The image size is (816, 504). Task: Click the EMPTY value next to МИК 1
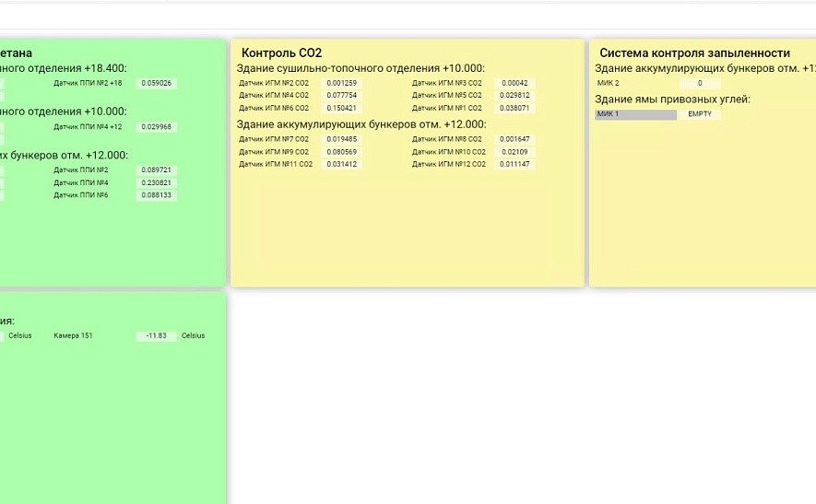click(700, 114)
